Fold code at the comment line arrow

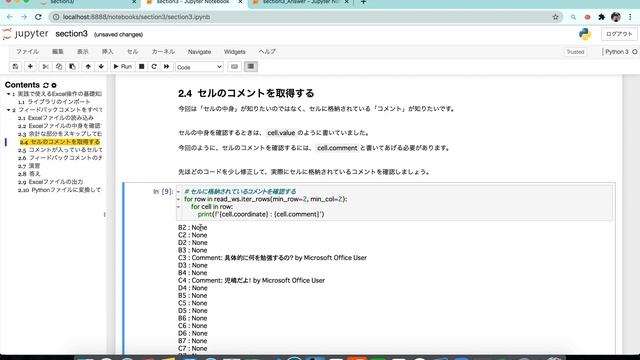click(x=178, y=191)
